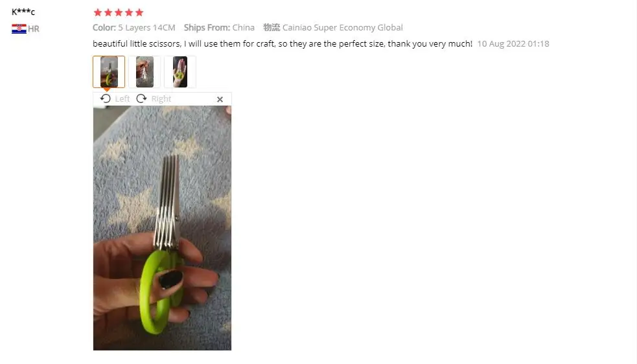
Task: Click the Ships From China text
Action: click(x=219, y=28)
